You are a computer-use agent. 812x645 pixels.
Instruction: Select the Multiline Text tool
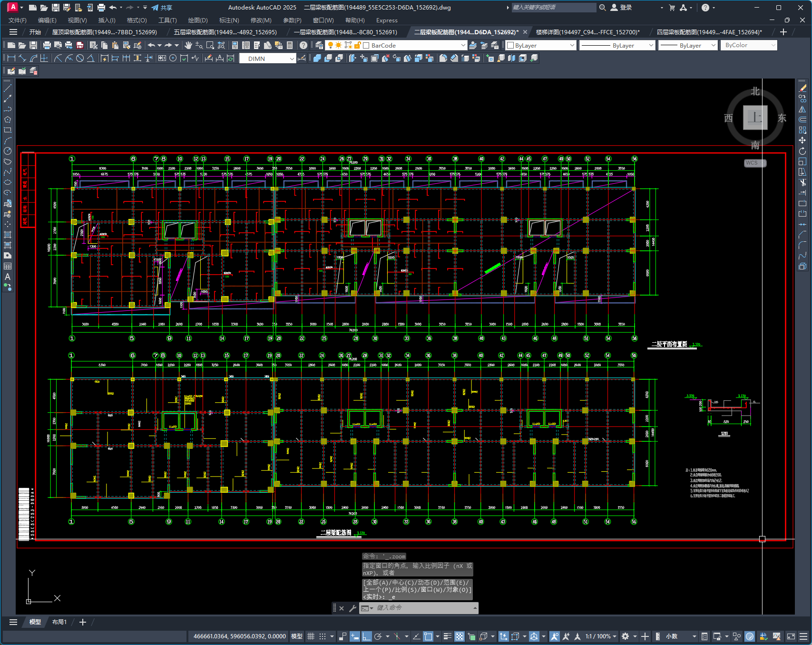pos(8,277)
